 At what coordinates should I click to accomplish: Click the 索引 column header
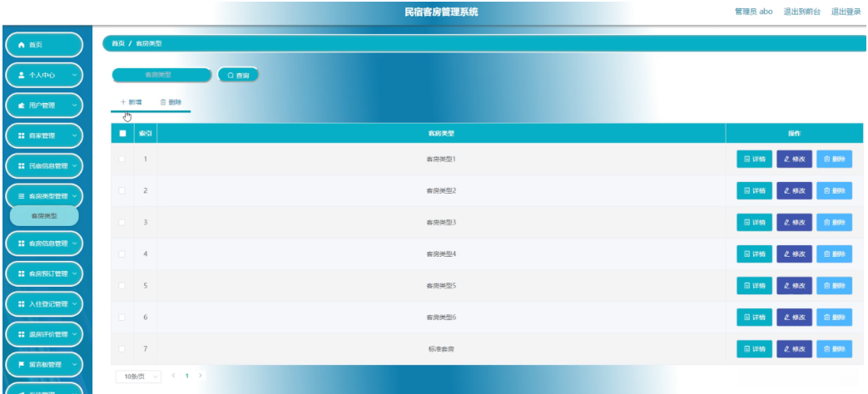pos(146,133)
